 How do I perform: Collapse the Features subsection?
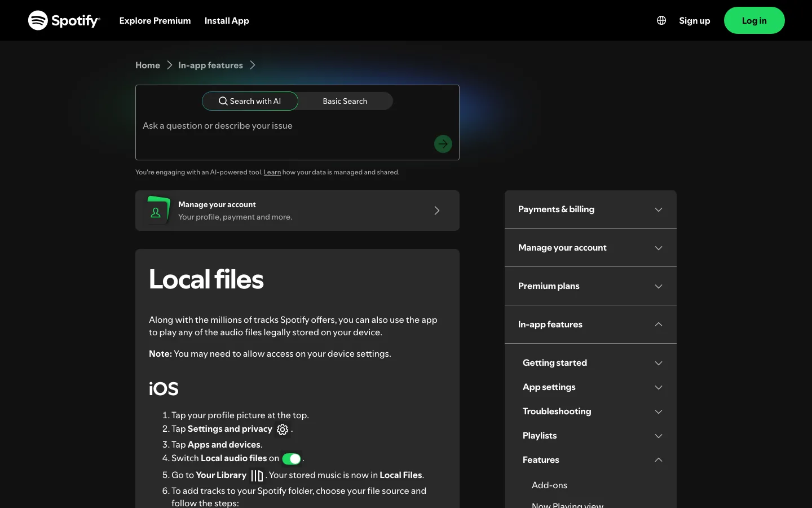(x=592, y=460)
